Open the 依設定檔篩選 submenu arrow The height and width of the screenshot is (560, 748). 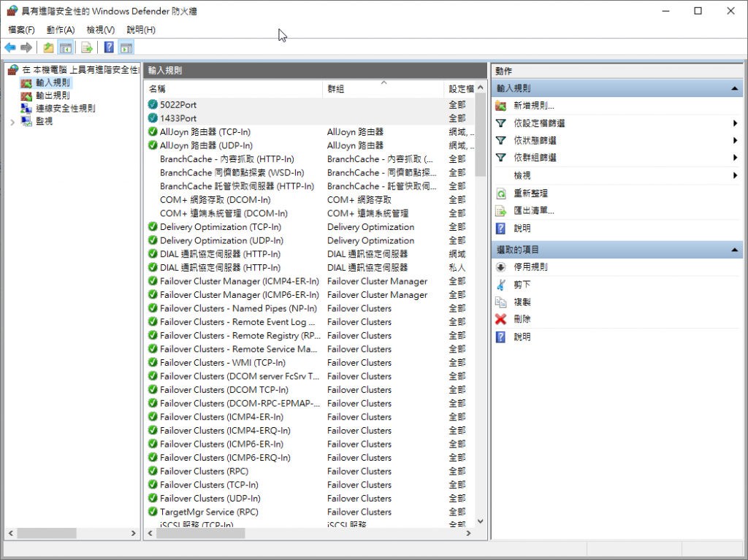click(735, 123)
